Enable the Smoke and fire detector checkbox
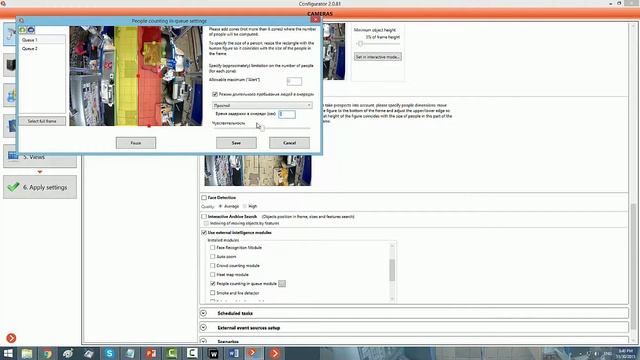Viewport: 640px width, 360px height. 212,293
